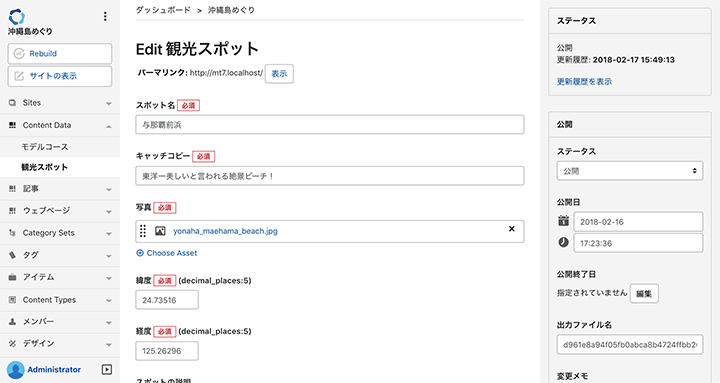Click 更新履歴を表示 link
720x383 pixels.
click(x=584, y=82)
